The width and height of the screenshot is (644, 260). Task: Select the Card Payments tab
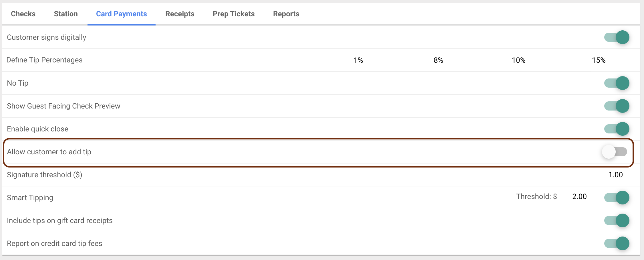coord(122,14)
